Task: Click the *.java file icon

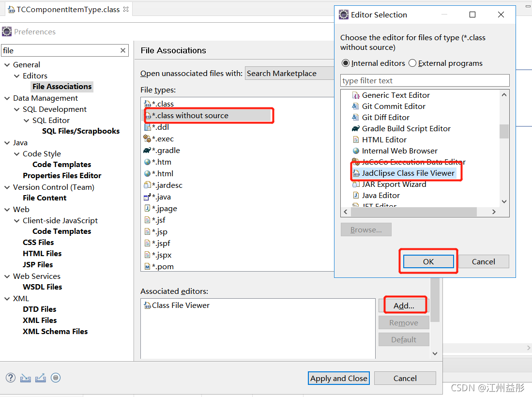Action: click(x=147, y=197)
